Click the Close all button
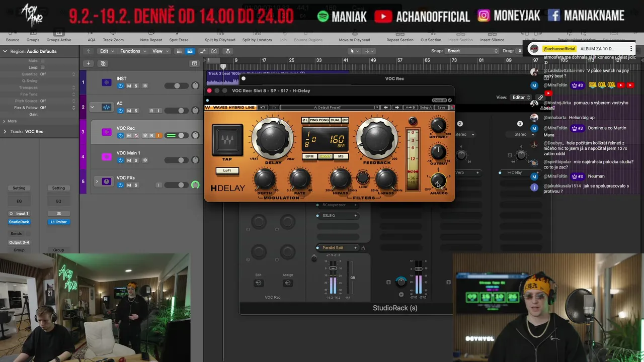644x362 pixels. (439, 100)
